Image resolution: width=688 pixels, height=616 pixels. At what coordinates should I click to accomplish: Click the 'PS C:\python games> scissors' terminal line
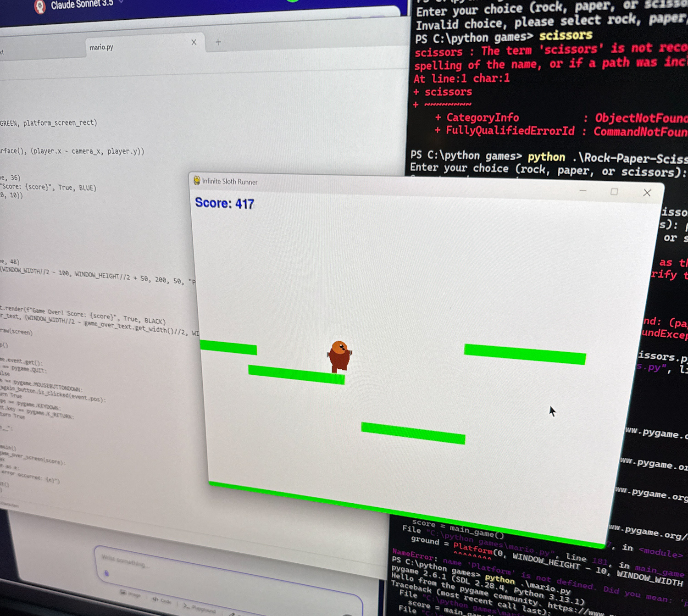pyautogui.click(x=504, y=37)
